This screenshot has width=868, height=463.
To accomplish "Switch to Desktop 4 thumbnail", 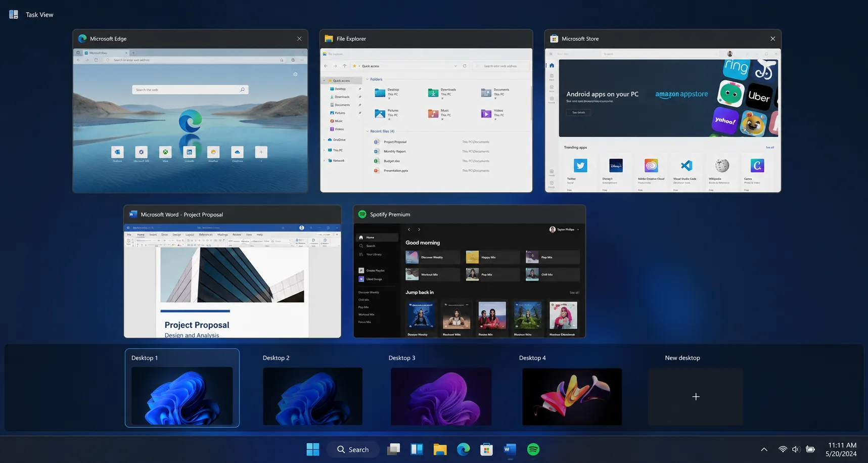I will coord(572,396).
